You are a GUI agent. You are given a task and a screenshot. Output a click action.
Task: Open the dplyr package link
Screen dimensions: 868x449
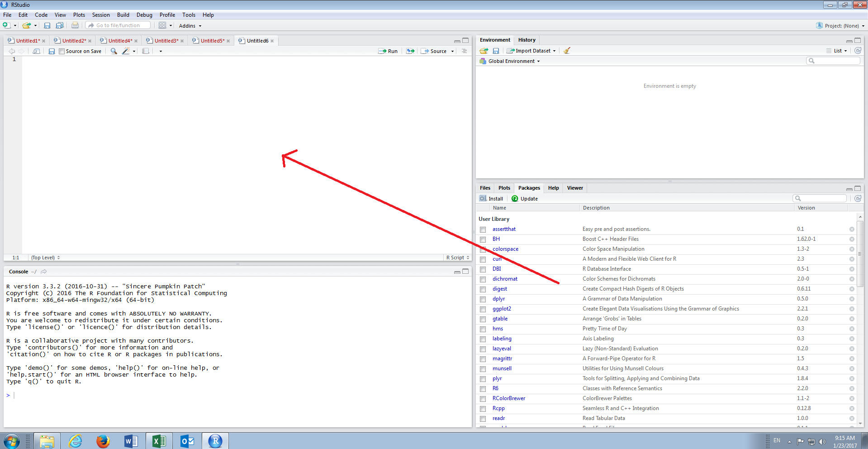(498, 299)
